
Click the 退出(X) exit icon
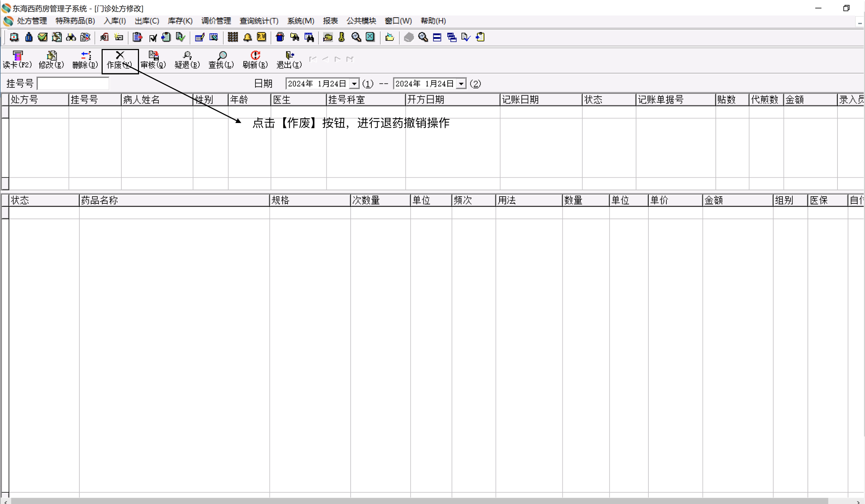[x=289, y=60]
